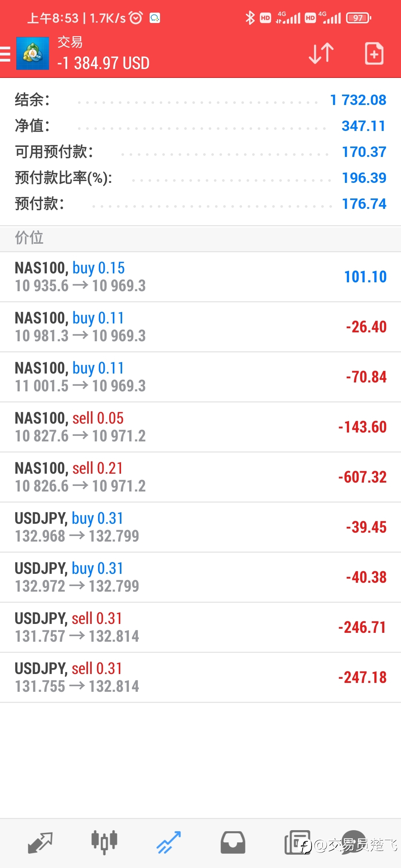Open the History inbox tab icon
Viewport: 401px width, 868px height.
233,843
